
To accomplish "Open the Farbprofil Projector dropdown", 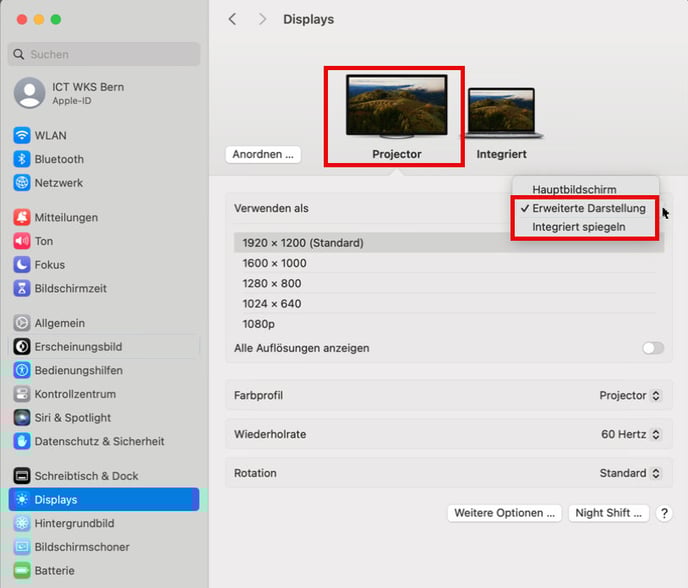I will pyautogui.click(x=629, y=395).
